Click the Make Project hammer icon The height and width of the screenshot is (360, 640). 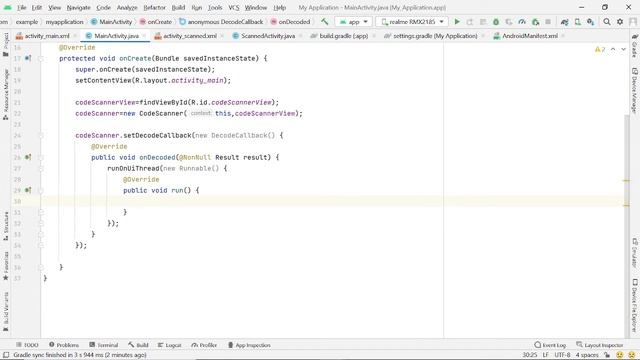[324, 22]
